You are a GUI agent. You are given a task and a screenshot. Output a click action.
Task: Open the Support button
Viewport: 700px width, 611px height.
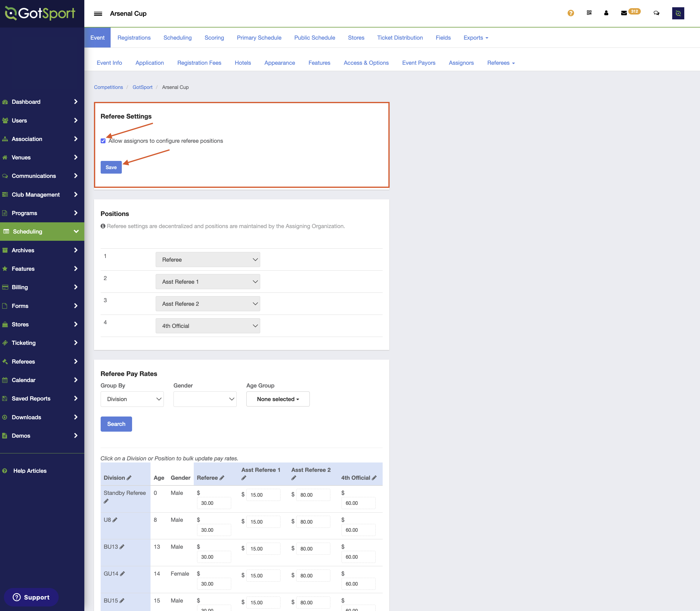coord(31,597)
